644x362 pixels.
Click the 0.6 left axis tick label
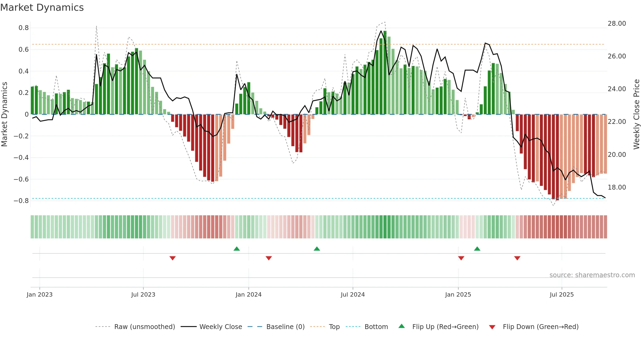24,49
